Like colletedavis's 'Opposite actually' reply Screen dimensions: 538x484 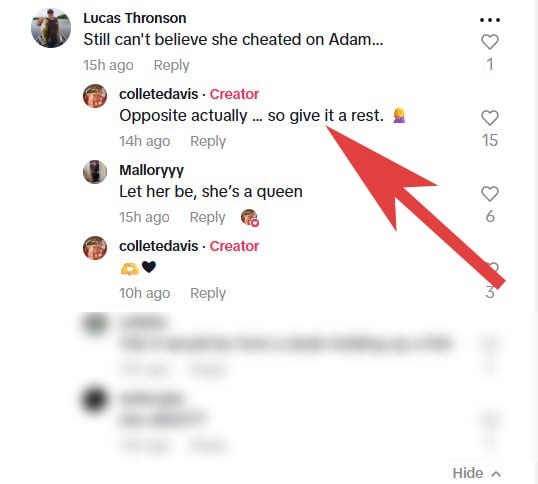point(490,118)
